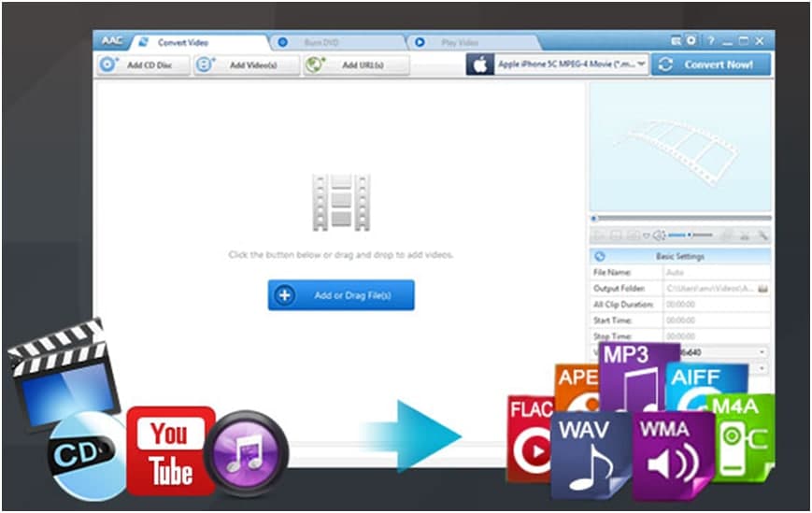Open the Play Video tab
This screenshot has height=513, width=812.
pos(474,42)
